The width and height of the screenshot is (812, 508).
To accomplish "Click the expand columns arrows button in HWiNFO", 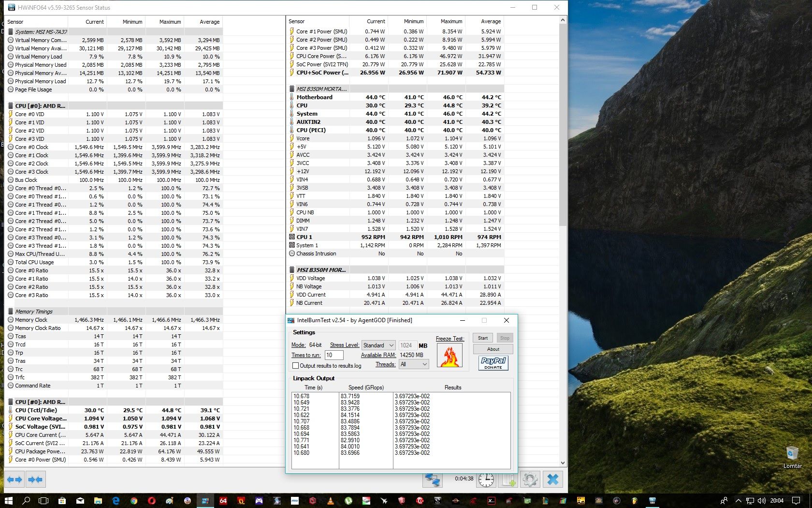I will pyautogui.click(x=14, y=480).
